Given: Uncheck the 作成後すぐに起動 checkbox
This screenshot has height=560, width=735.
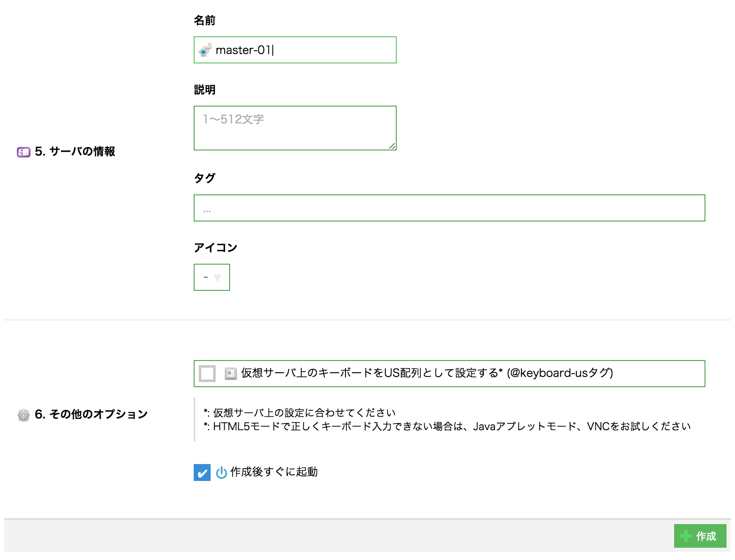Looking at the screenshot, I should 202,473.
